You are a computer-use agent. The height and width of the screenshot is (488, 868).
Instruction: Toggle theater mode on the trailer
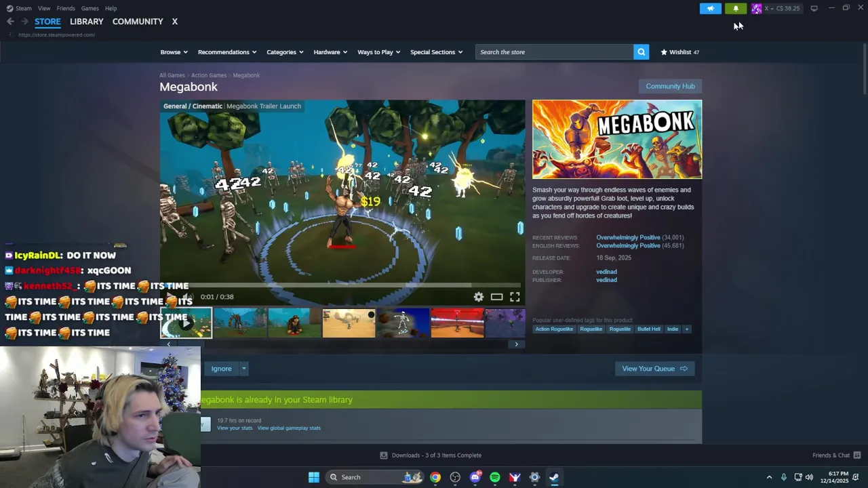point(497,297)
